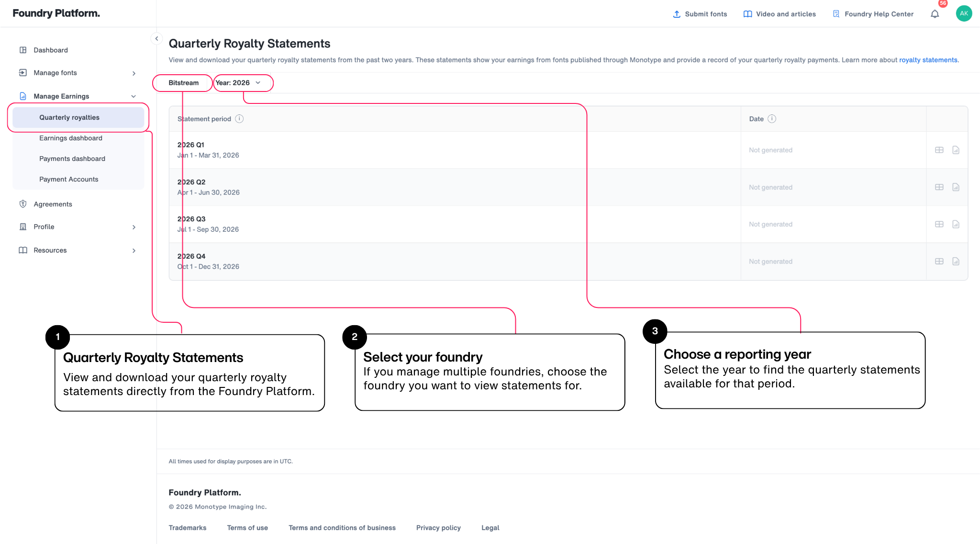Open Legal footer link
The height and width of the screenshot is (544, 980).
click(490, 528)
